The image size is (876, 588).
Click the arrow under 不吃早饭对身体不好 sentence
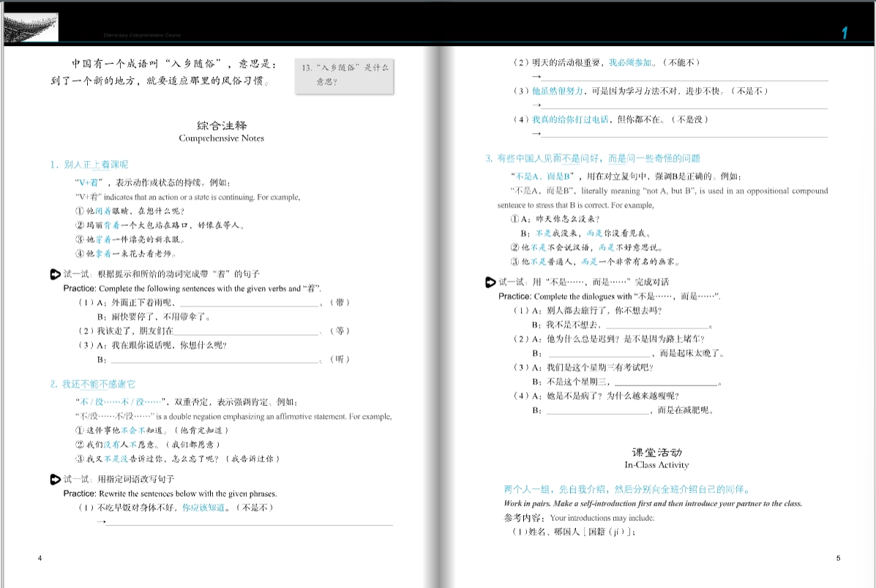102,521
